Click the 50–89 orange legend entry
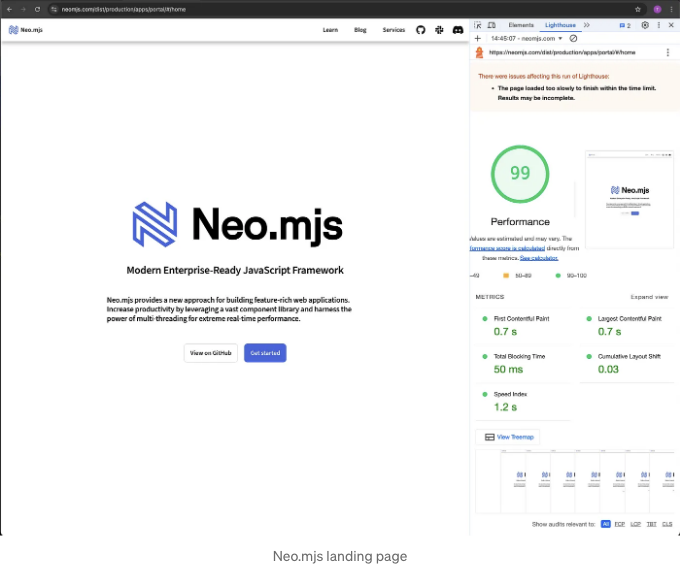The height and width of the screenshot is (566, 680). pos(517,276)
